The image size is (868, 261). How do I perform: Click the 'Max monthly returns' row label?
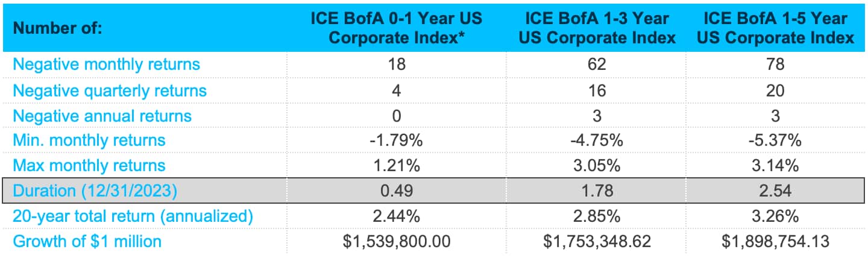90,165
